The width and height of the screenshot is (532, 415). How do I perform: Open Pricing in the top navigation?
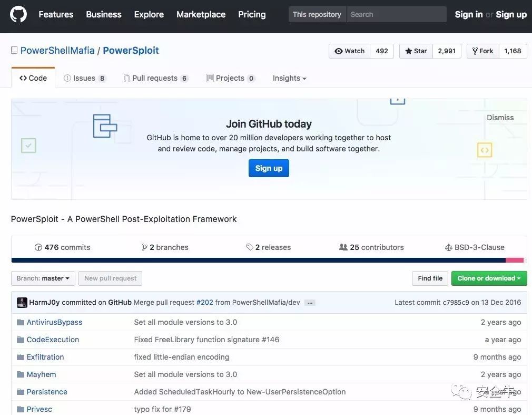coord(252,14)
